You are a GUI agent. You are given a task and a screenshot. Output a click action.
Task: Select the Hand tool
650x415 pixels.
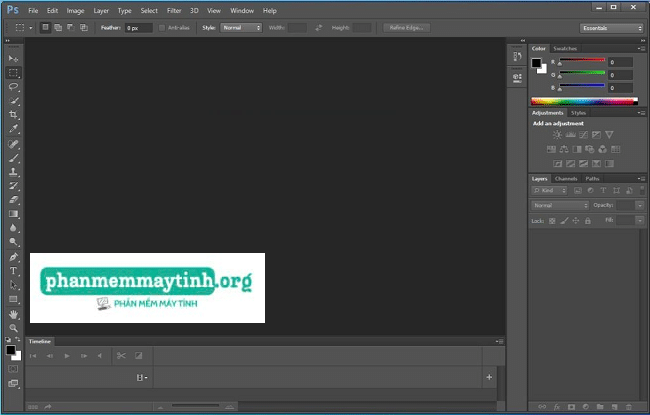(x=14, y=314)
